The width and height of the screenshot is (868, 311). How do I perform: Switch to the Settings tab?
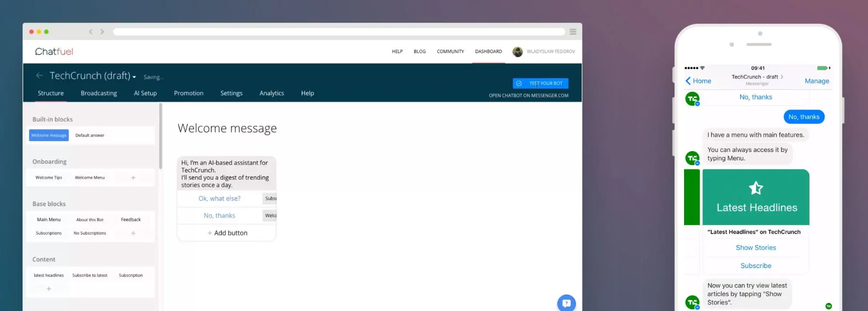(232, 93)
